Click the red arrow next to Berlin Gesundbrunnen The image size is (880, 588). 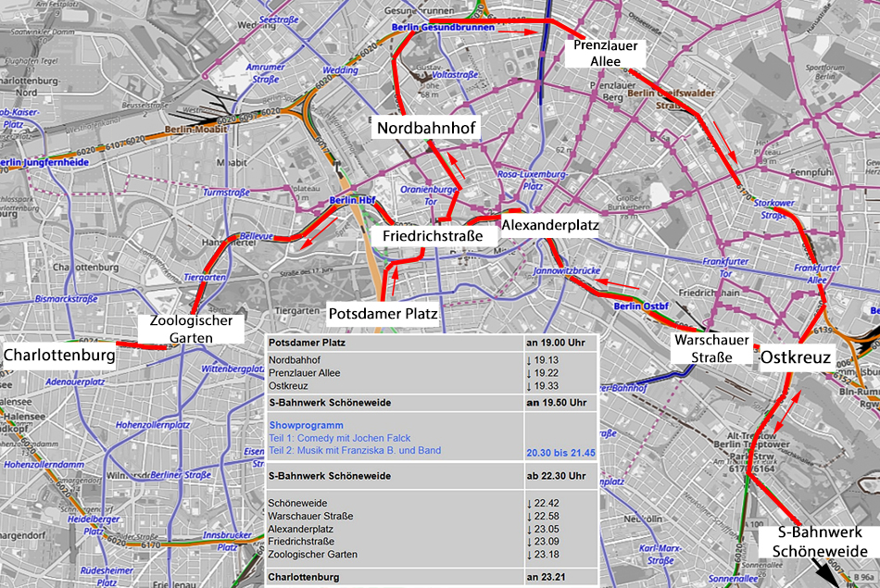pyautogui.click(x=517, y=31)
